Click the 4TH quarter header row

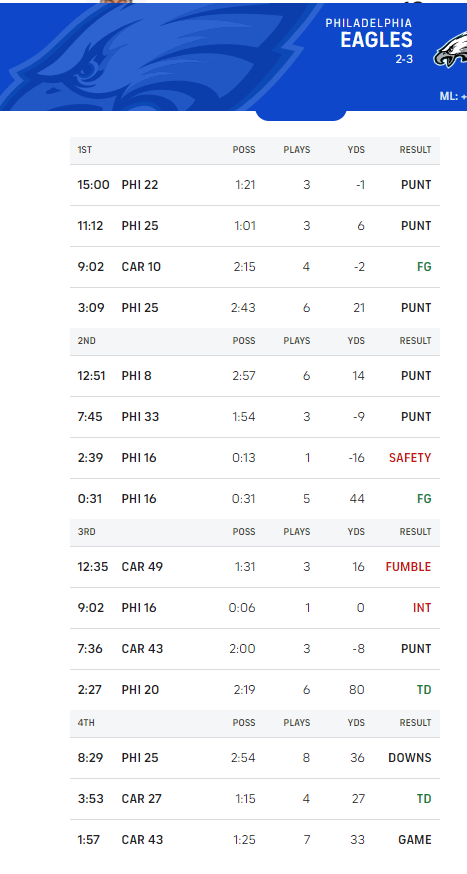pyautogui.click(x=255, y=724)
